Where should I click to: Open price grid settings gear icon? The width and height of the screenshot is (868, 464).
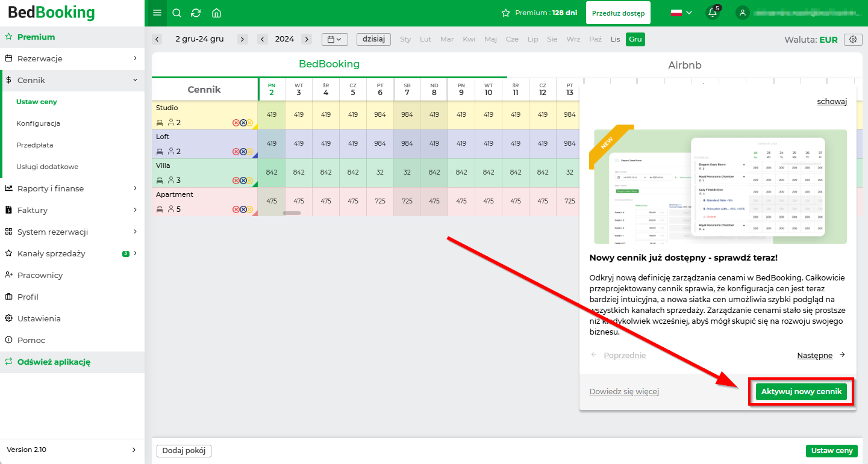[853, 39]
